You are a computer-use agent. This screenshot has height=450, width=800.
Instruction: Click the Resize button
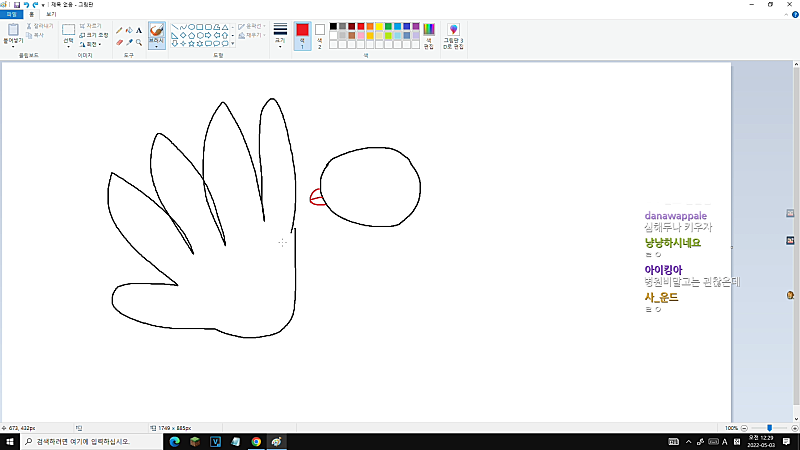(94, 35)
